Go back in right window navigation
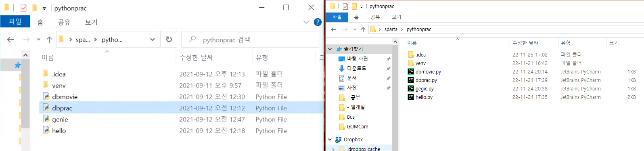The height and width of the screenshot is (151, 644). click(333, 29)
